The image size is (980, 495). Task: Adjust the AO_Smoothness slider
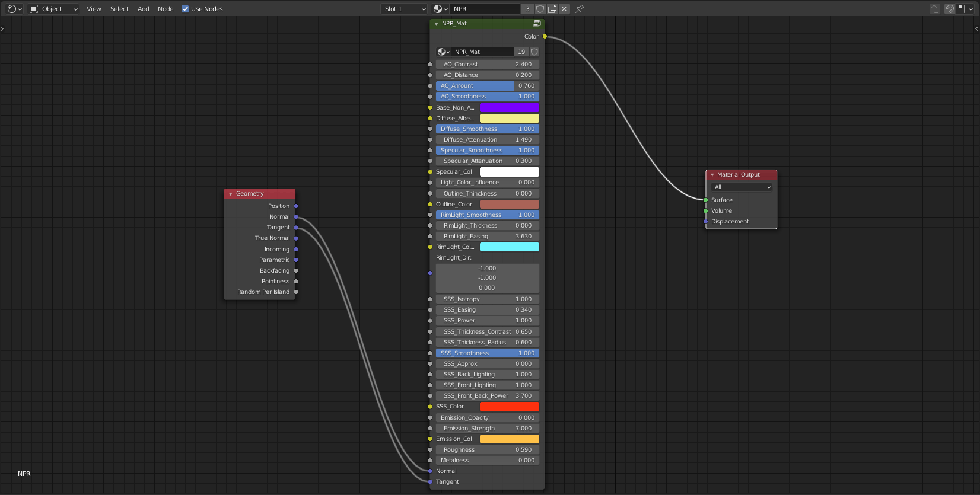click(488, 97)
